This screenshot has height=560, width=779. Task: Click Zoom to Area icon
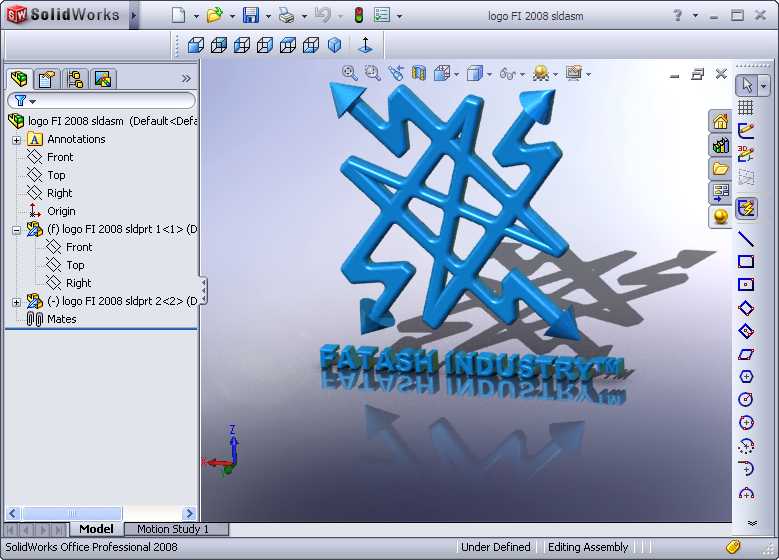point(373,74)
